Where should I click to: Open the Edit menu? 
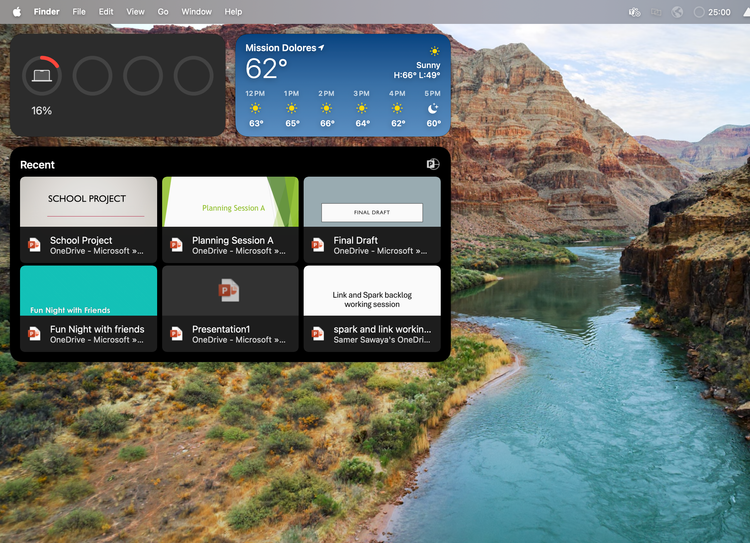point(106,12)
